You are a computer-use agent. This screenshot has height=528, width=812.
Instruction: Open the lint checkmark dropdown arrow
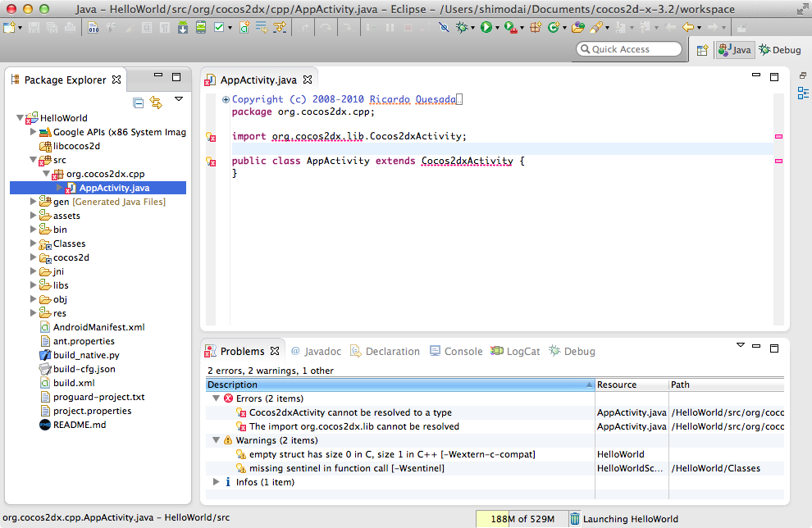coord(230,28)
